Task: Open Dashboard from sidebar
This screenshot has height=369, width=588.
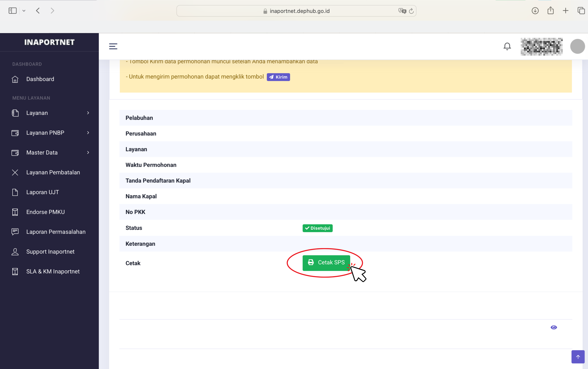Action: (40, 79)
